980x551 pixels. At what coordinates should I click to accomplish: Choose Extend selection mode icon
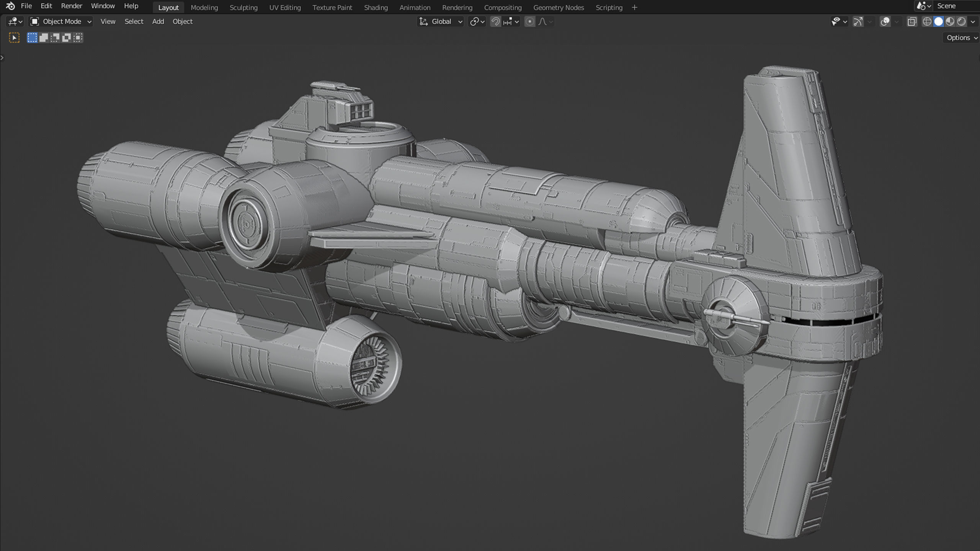point(44,37)
